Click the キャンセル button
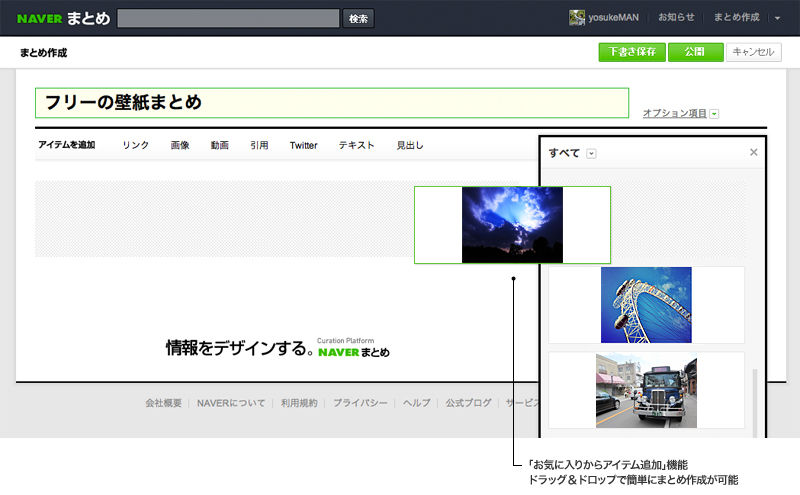Image resolution: width=800 pixels, height=495 pixels. [754, 52]
